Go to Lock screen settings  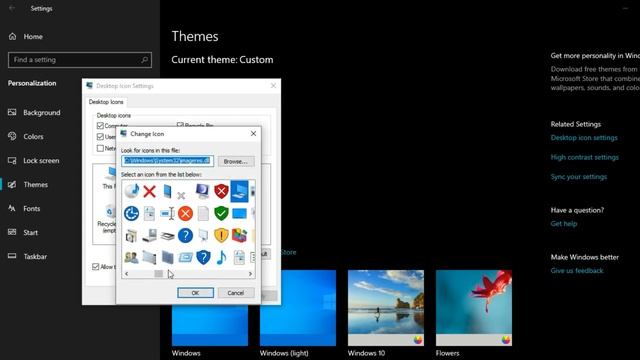point(41,160)
